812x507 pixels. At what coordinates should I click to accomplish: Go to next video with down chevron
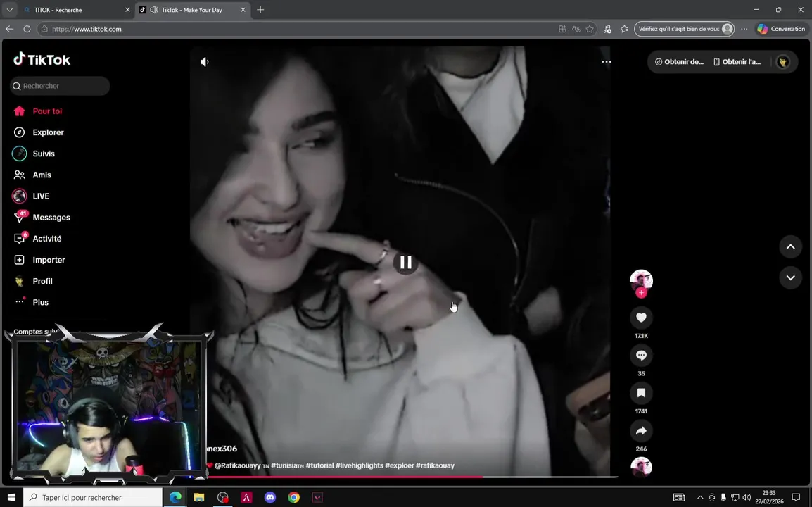[790, 277]
